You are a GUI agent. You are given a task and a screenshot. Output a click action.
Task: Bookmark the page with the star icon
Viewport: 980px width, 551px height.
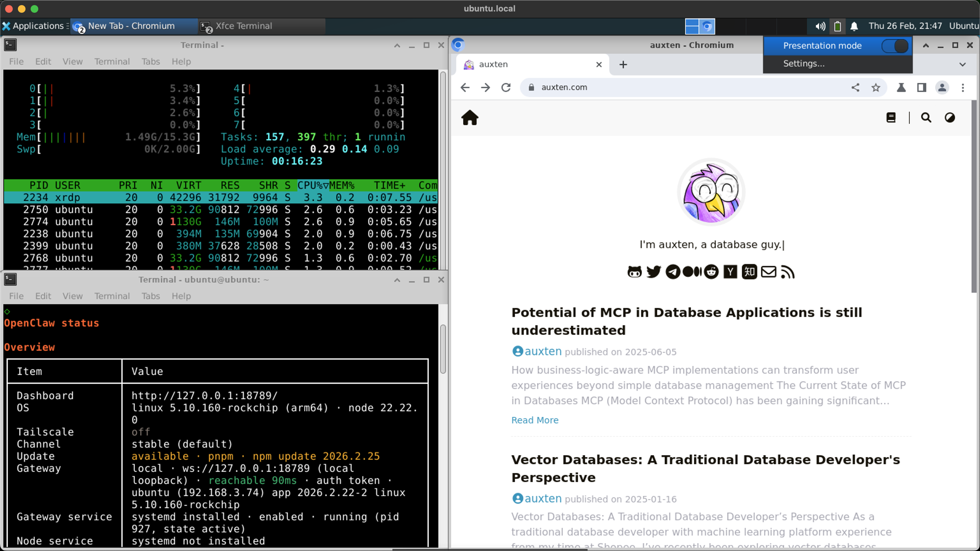click(876, 87)
